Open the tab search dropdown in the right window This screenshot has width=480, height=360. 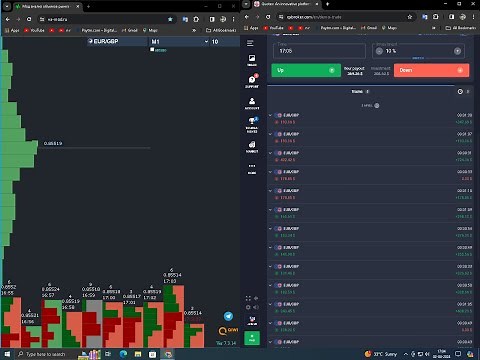coord(246,4)
